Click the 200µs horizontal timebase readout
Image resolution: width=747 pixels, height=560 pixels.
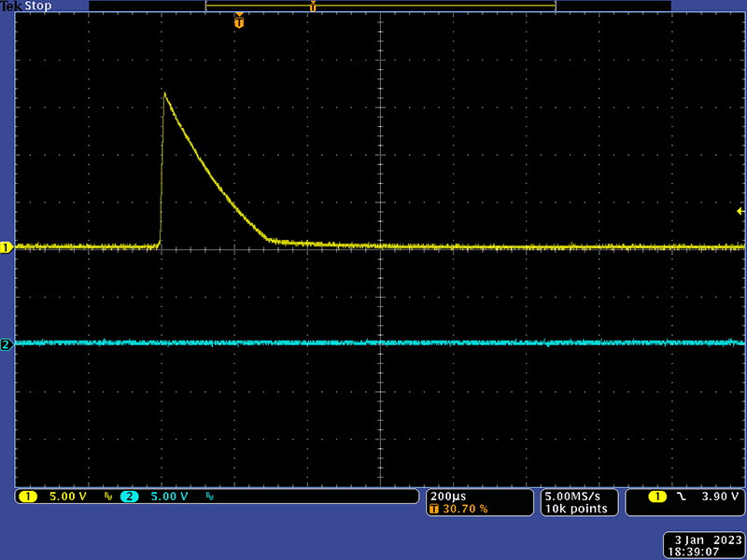tap(445, 496)
